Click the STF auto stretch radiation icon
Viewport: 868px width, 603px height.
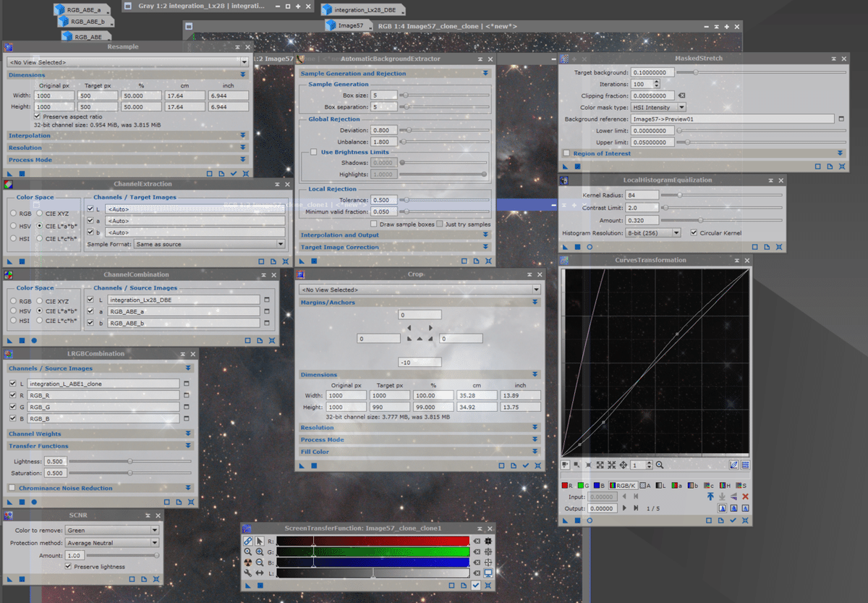coord(247,562)
